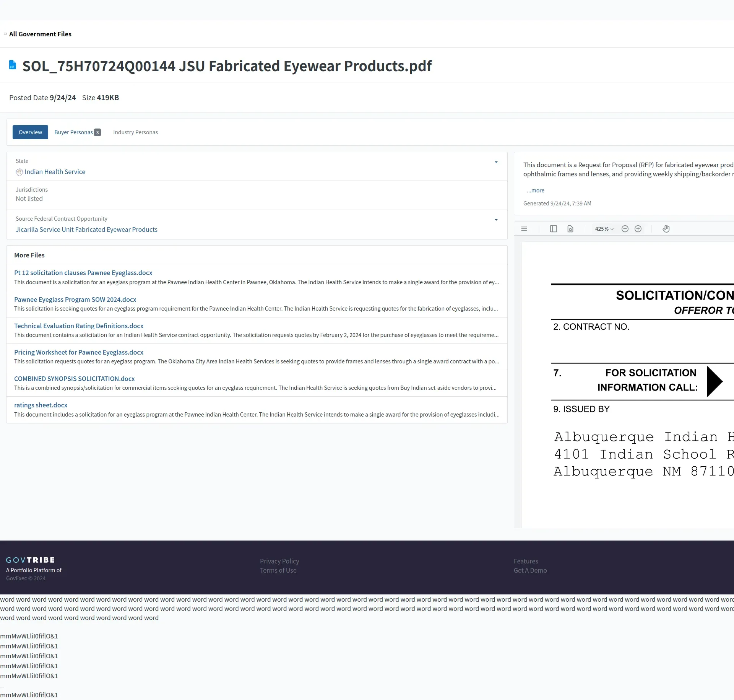Activate the pan hand tool
734x700 pixels.
point(666,229)
